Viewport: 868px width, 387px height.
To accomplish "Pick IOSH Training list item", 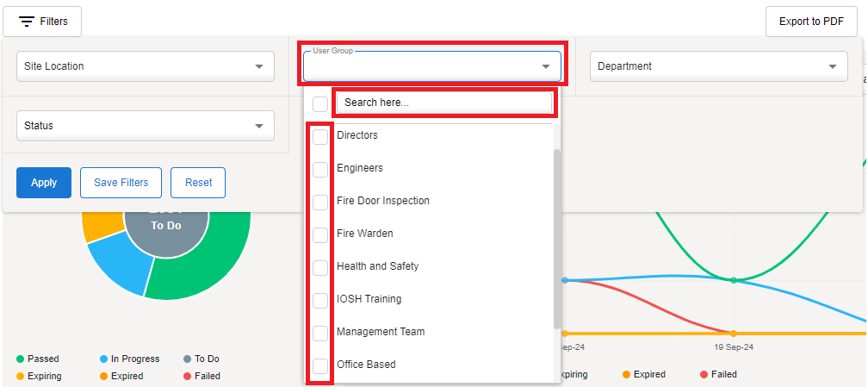I will click(x=369, y=299).
